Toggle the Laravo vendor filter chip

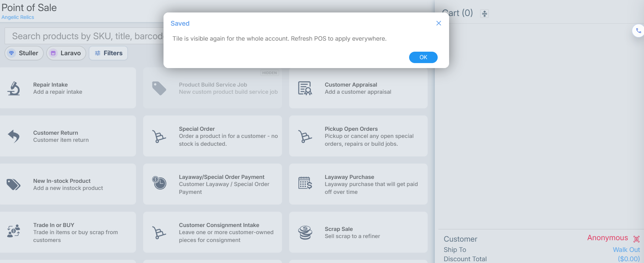pyautogui.click(x=66, y=53)
